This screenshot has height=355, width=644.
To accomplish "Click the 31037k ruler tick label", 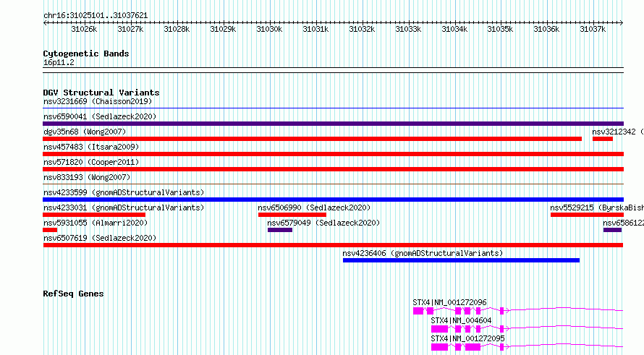I will tap(593, 29).
